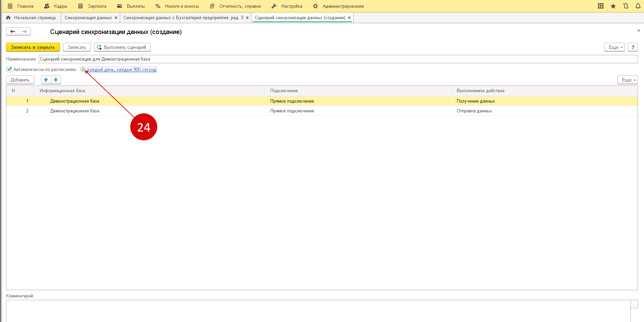The width and height of the screenshot is (644, 322).
Task: Click the forward navigation arrow
Action: [x=25, y=32]
